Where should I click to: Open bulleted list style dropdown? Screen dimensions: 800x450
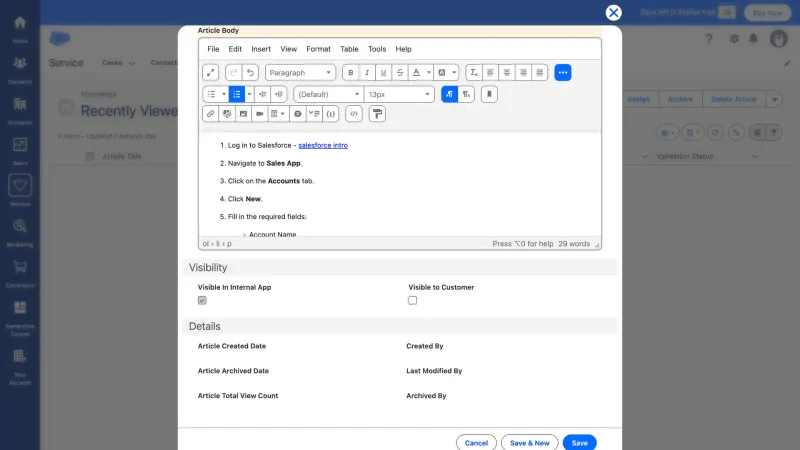pos(223,94)
